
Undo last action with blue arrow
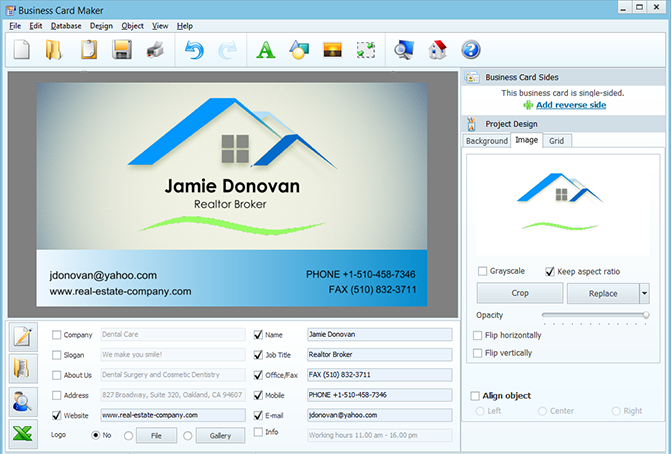194,50
